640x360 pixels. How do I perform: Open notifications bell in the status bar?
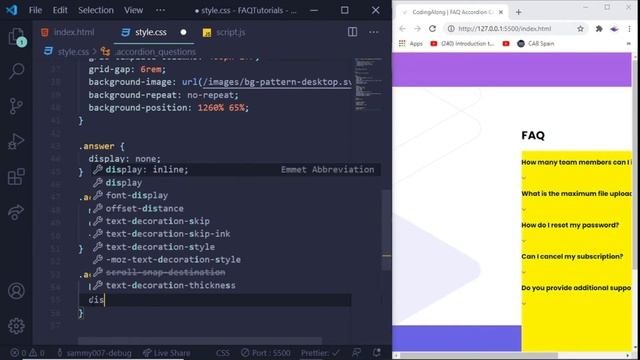tap(376, 353)
